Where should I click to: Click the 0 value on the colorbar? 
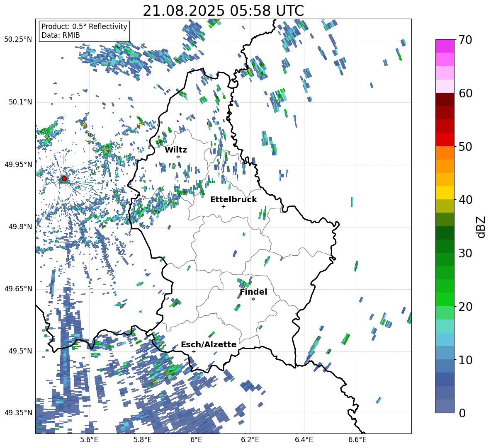click(462, 413)
